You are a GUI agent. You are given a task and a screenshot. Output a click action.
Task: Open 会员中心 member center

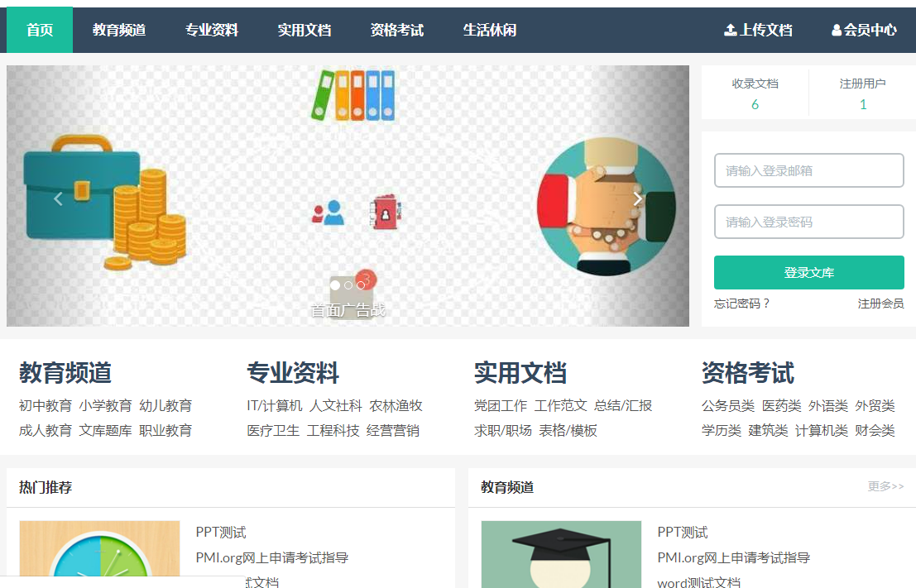[x=864, y=30]
